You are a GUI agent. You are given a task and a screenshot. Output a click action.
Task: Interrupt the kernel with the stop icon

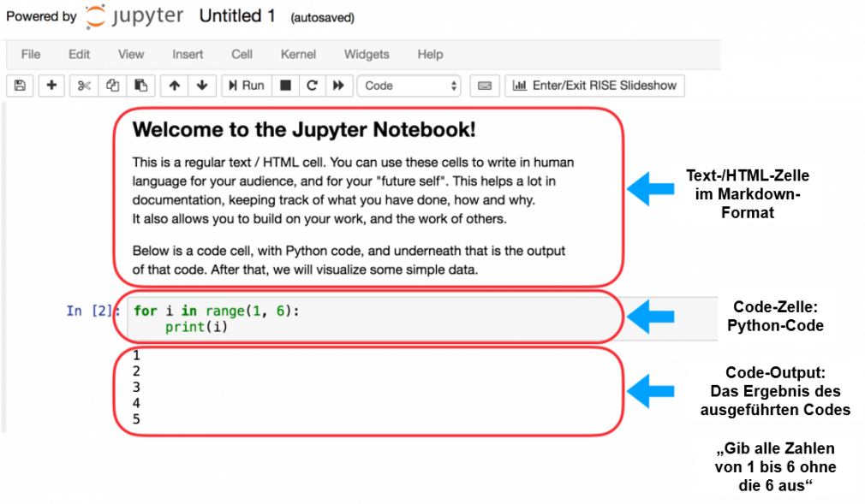click(285, 86)
